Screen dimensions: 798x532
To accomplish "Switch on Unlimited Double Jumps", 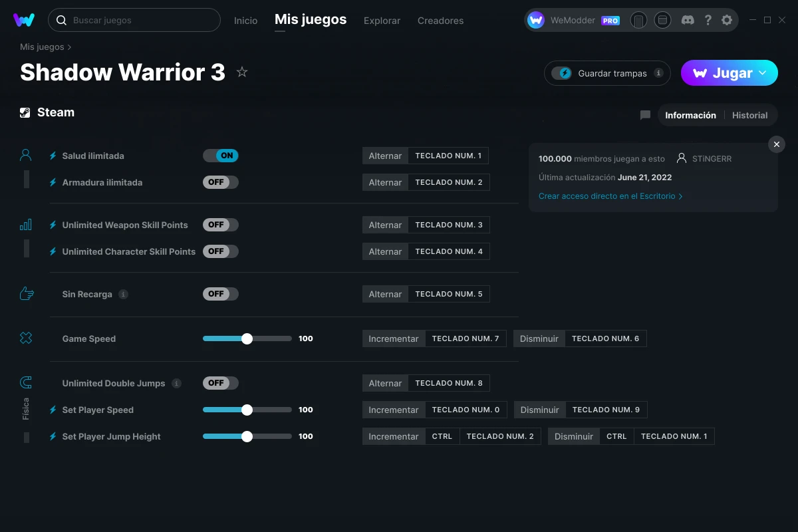I will pos(221,383).
